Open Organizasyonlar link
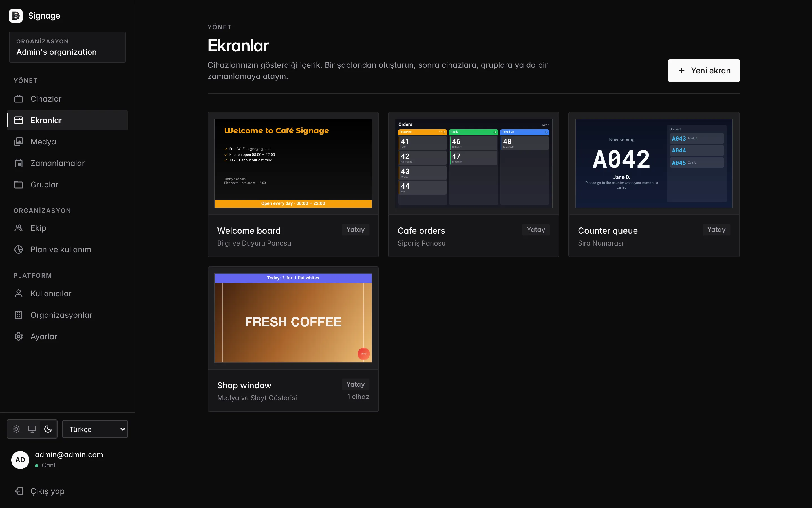The height and width of the screenshot is (508, 812). click(67, 315)
